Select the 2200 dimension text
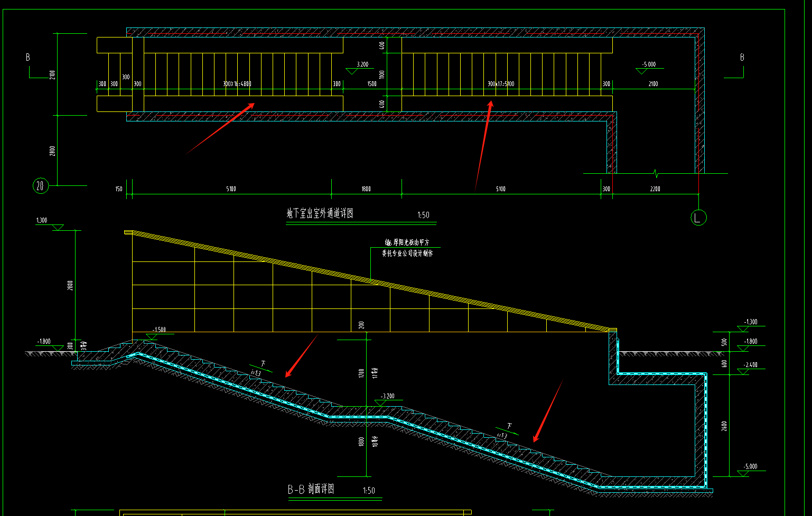Image resolution: width=812 pixels, height=516 pixels. pos(655,189)
